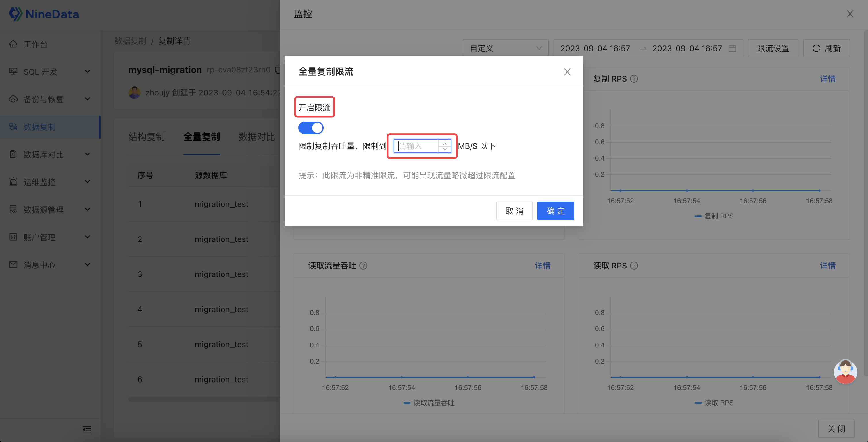Close the 监控 drawer with X

point(850,14)
